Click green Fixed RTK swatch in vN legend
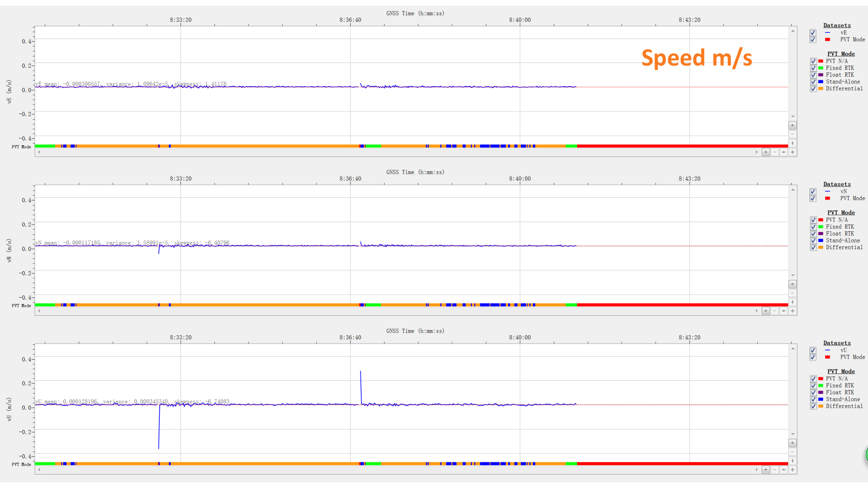Viewport: 868px width, 488px height. [821, 227]
